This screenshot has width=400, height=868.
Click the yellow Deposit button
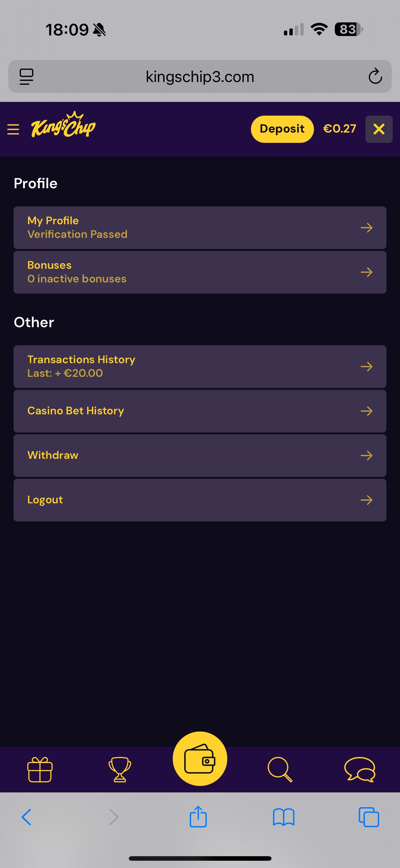282,129
